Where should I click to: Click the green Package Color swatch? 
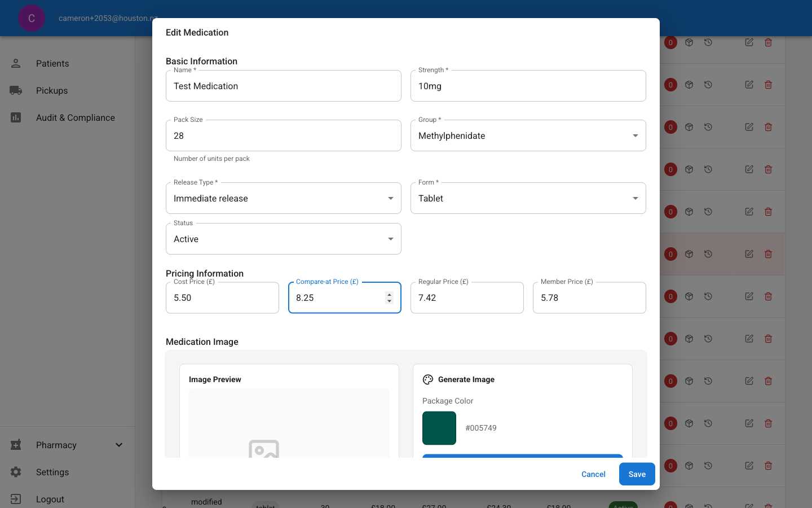click(x=439, y=428)
